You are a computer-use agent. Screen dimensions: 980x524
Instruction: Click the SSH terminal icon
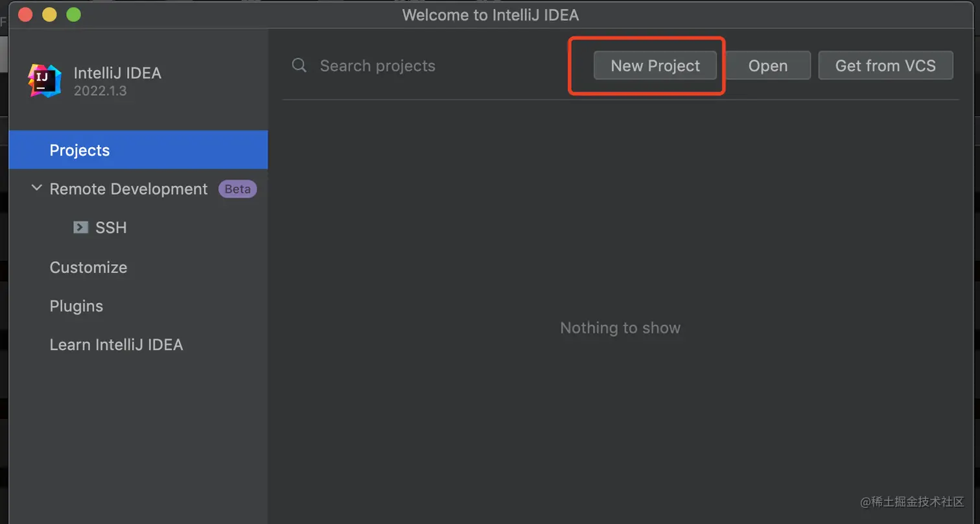pos(81,228)
